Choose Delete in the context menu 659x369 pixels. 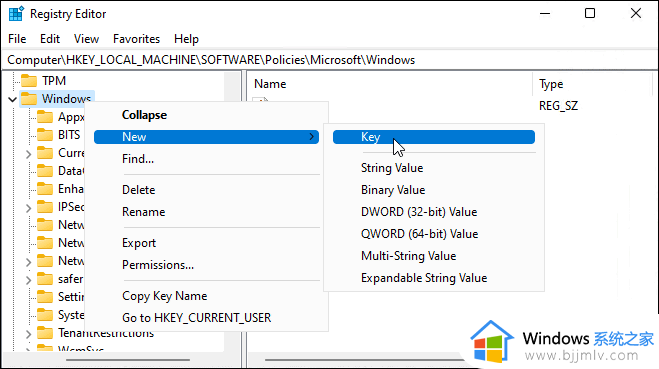206,190
